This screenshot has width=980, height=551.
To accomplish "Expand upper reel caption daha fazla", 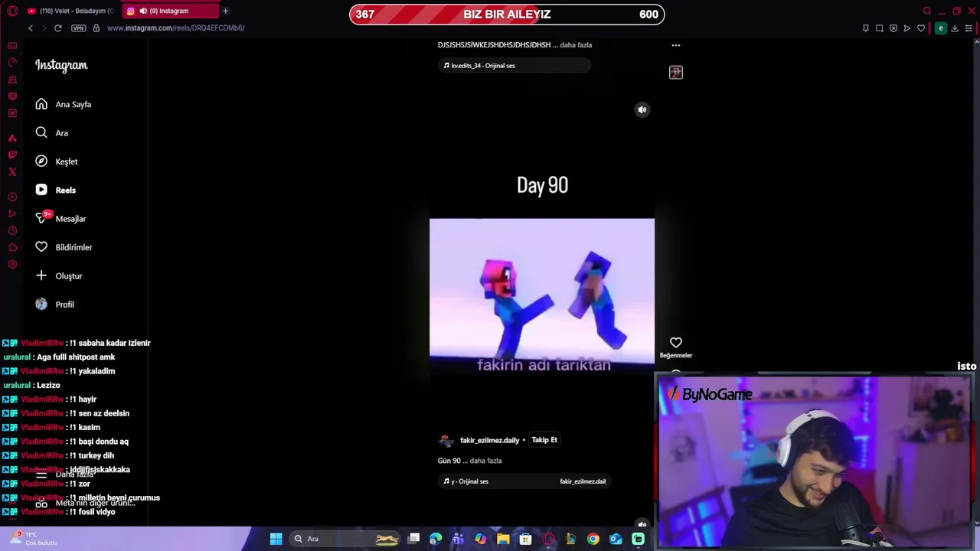I will point(576,44).
